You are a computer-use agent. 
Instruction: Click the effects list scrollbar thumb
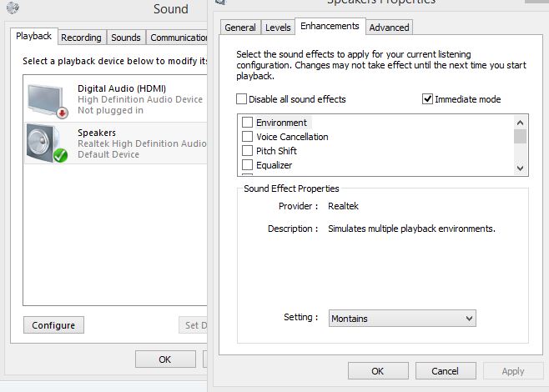520,136
